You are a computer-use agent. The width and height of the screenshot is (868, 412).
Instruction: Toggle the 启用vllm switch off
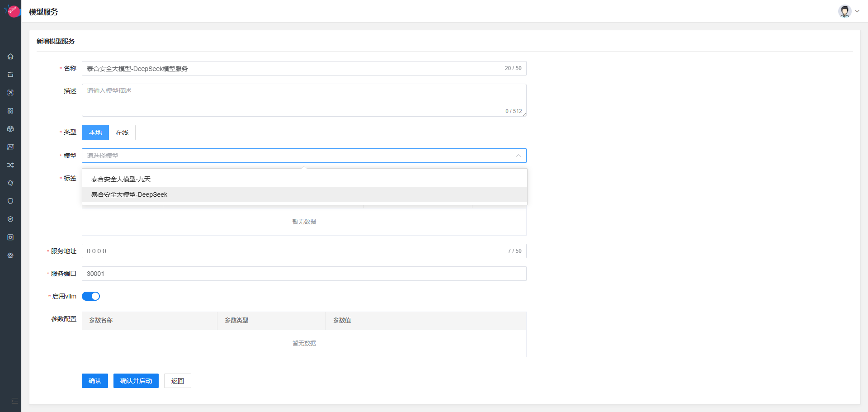point(91,296)
